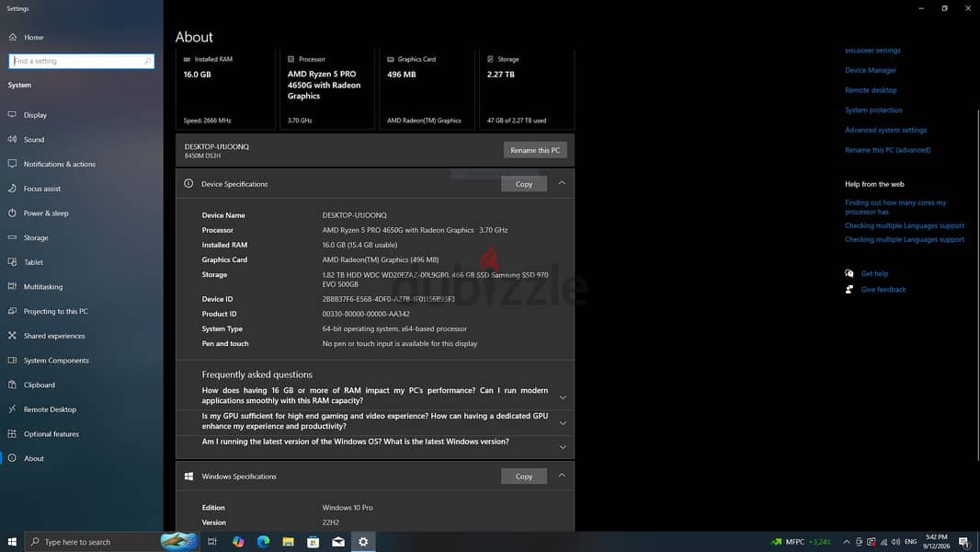Open Focus assist settings
The width and height of the screenshot is (980, 552).
(x=42, y=189)
